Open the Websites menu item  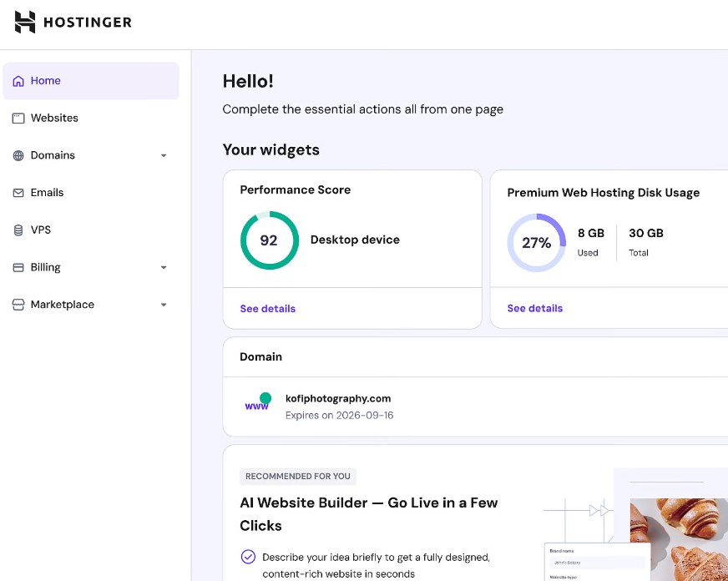coord(54,119)
